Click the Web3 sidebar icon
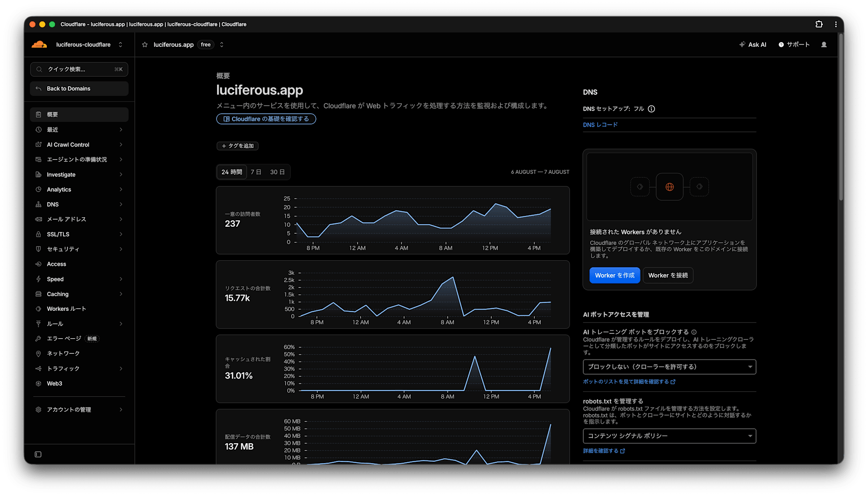 39,383
